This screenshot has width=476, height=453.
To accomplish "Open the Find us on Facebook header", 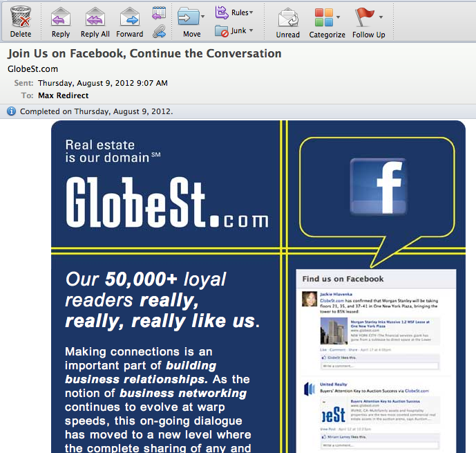I will click(x=343, y=279).
